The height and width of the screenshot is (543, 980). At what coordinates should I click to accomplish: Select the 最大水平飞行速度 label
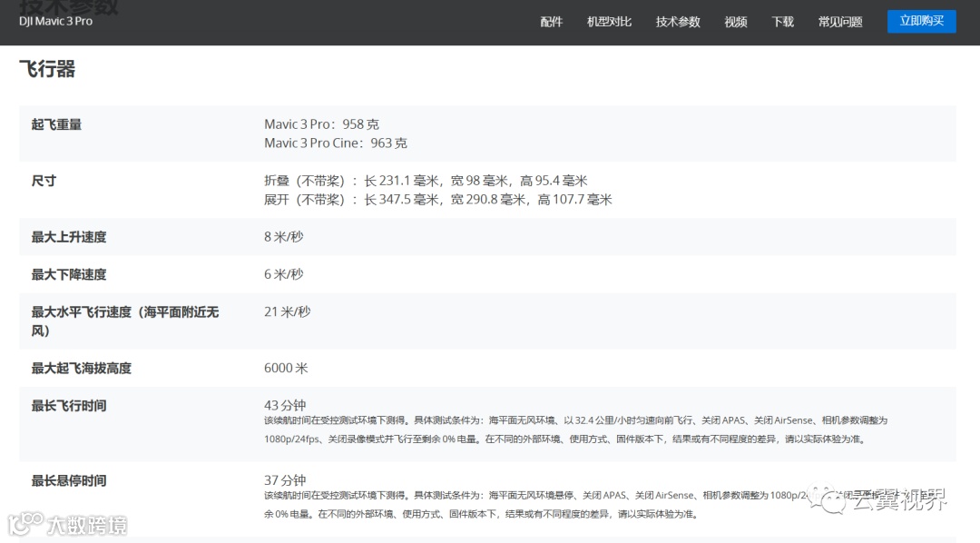click(x=125, y=321)
